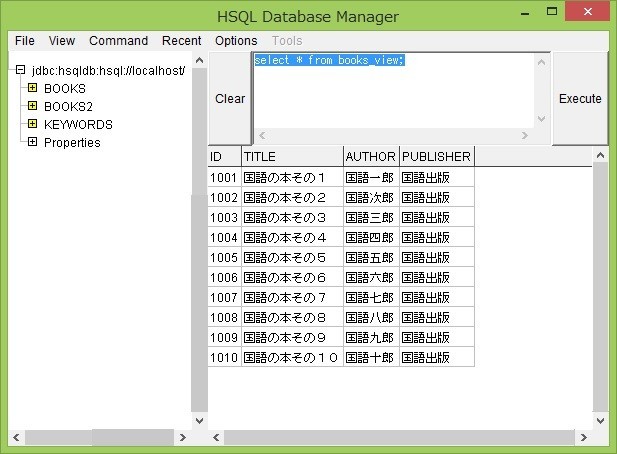Click the Execute button
Screen dimensions: 617x454
point(580,98)
